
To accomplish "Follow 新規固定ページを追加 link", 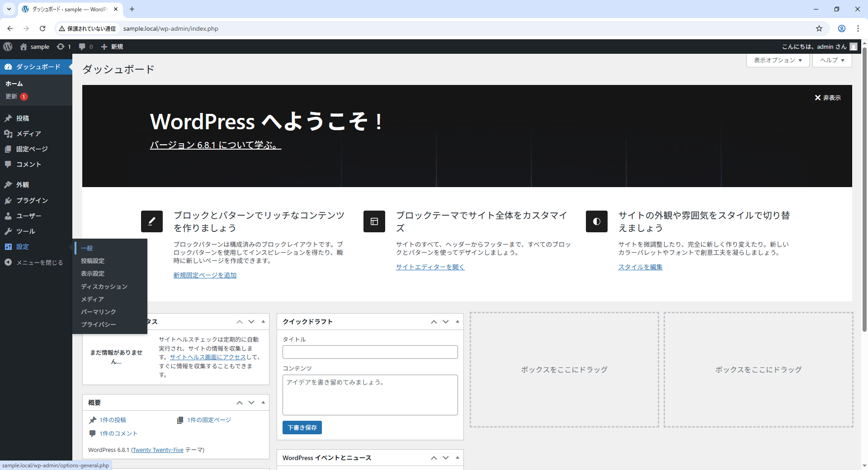I will (x=205, y=275).
